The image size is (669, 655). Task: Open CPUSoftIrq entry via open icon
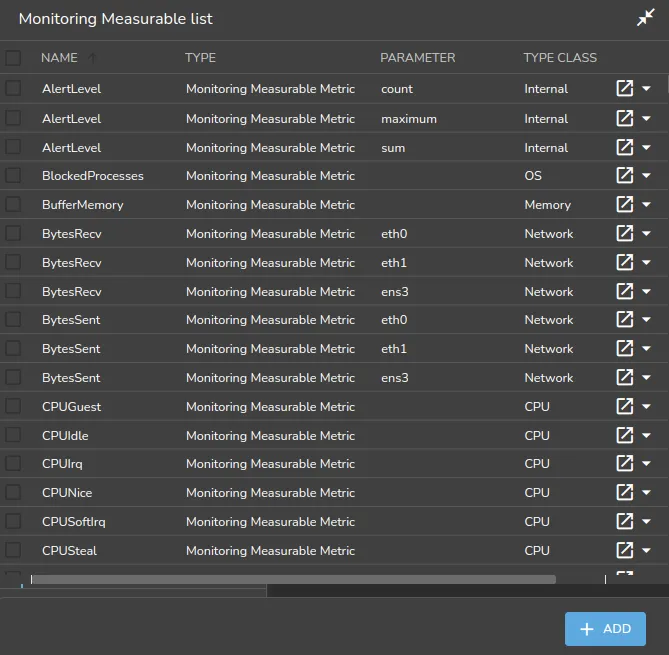pos(625,521)
